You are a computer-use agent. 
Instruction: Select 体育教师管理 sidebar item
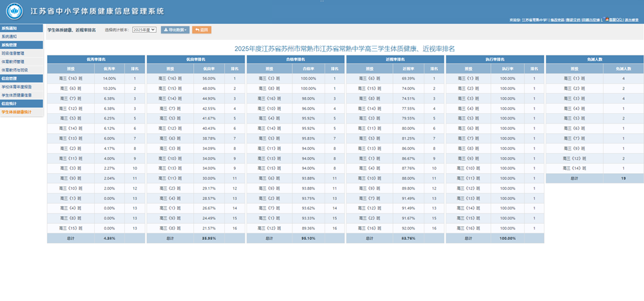pos(13,62)
